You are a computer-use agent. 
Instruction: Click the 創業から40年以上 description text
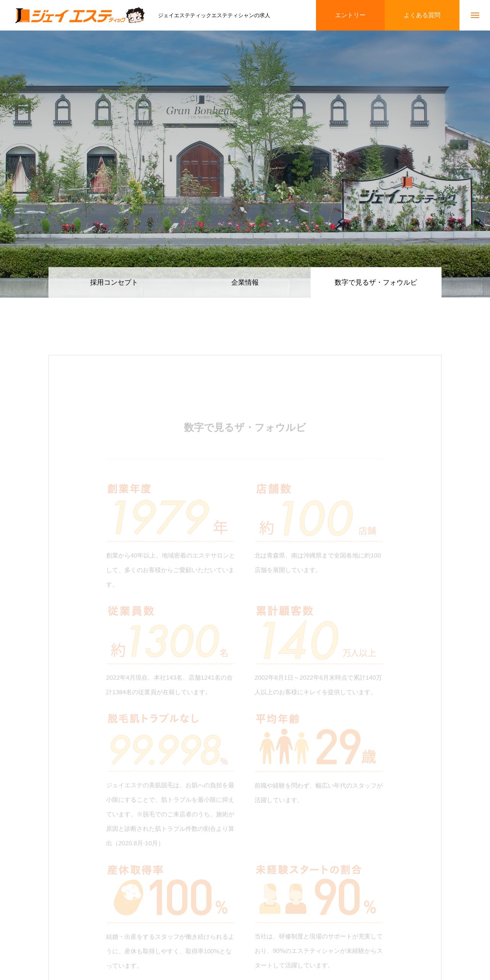(x=170, y=570)
